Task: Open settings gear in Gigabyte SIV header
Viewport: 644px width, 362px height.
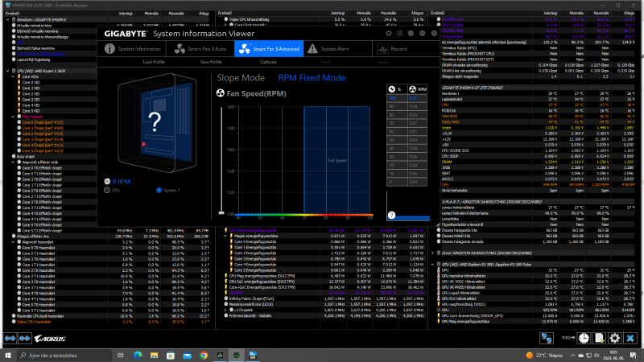Action: point(389,33)
